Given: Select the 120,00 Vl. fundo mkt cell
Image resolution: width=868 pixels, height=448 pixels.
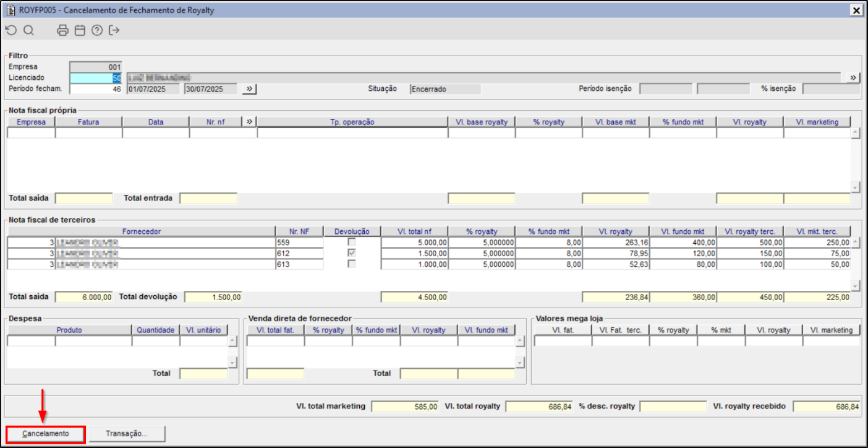Looking at the screenshot, I should click(x=683, y=253).
